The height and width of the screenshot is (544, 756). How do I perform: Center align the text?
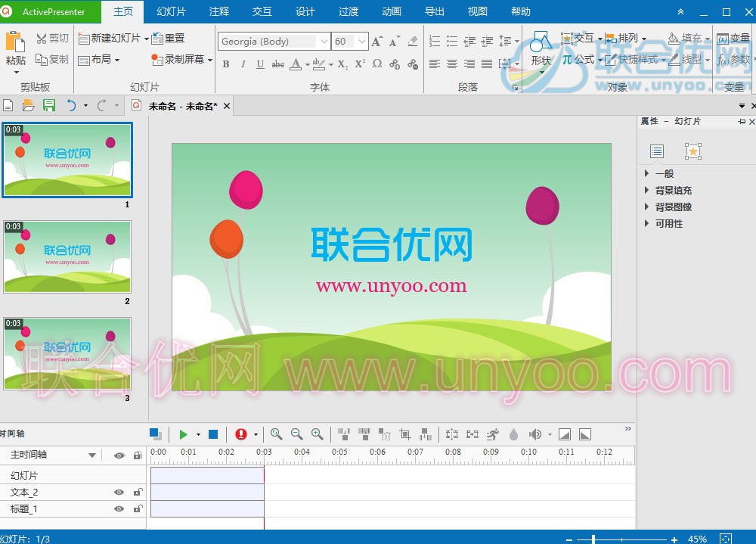(x=452, y=64)
